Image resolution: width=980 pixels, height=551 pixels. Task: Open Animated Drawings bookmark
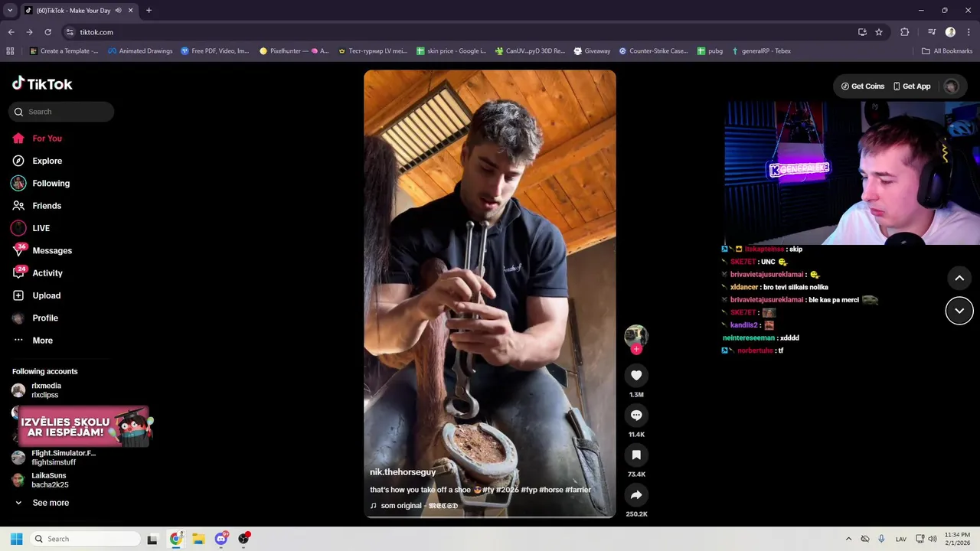click(140, 51)
